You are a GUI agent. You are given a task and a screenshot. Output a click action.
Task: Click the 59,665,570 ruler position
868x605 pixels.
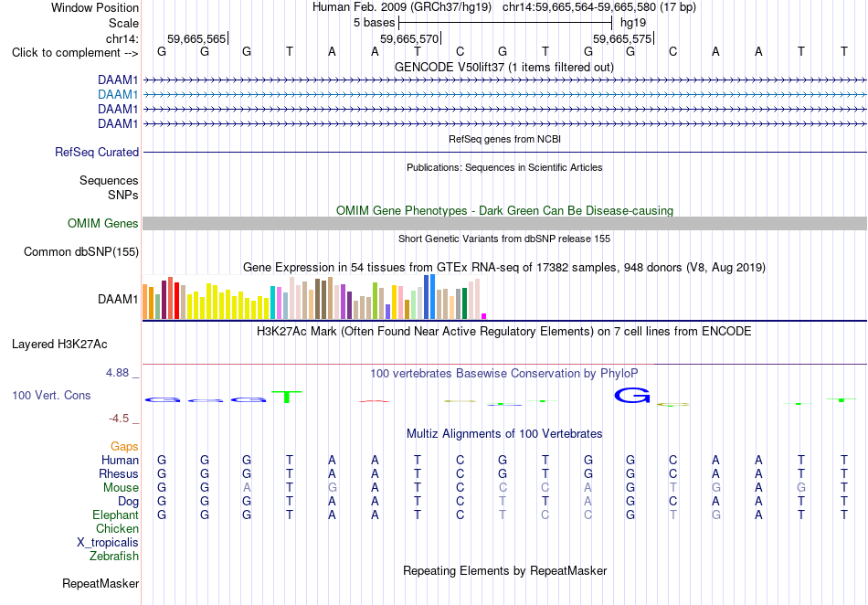coord(409,38)
